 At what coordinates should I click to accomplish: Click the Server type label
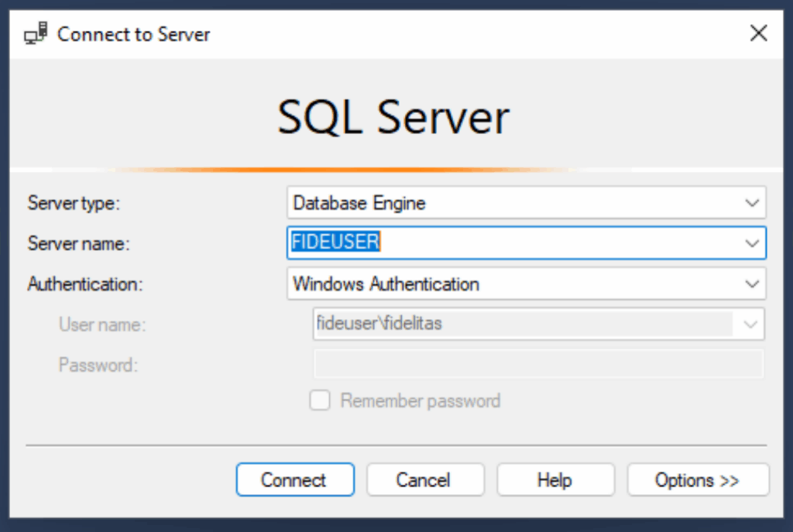(74, 204)
